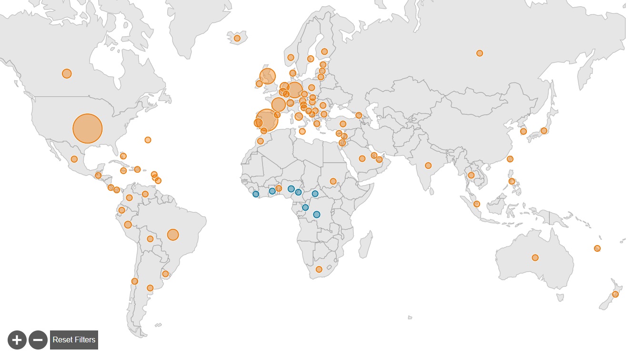The width and height of the screenshot is (644, 360).
Task: Select the orange bubble over Georgia near Black Sea
Action: coord(359,115)
